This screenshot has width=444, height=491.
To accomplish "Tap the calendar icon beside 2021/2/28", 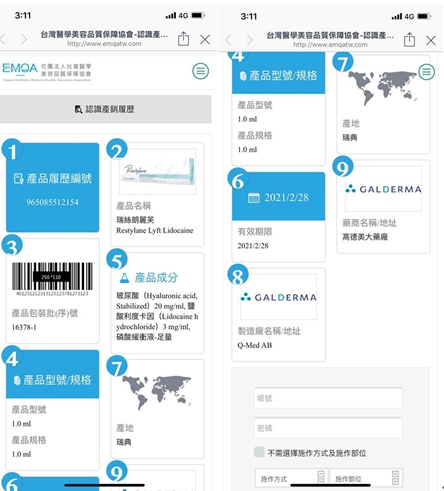I will 253,198.
